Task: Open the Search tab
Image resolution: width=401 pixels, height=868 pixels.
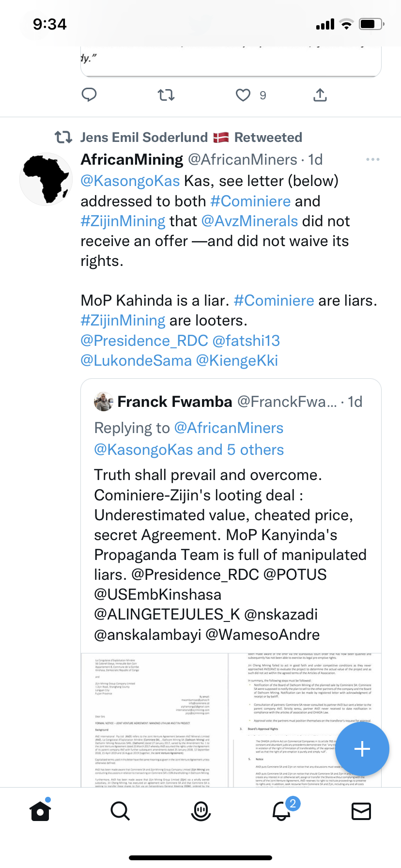Action: 120,811
